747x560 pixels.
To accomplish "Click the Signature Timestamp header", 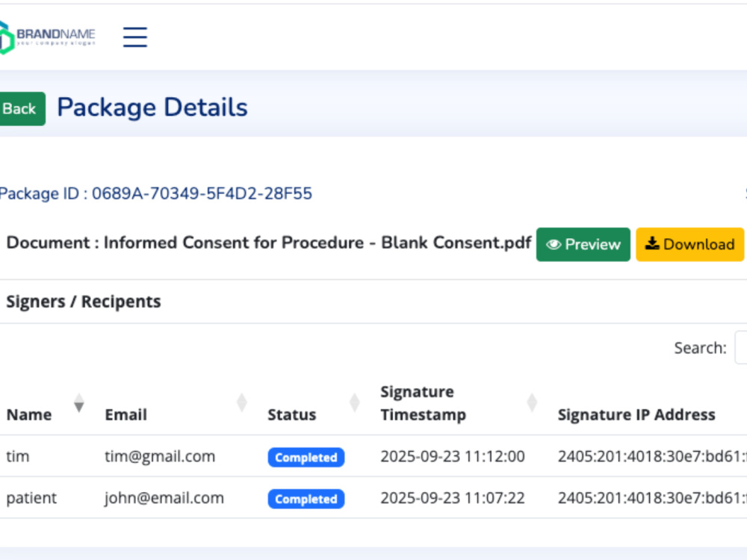I will pyautogui.click(x=423, y=403).
